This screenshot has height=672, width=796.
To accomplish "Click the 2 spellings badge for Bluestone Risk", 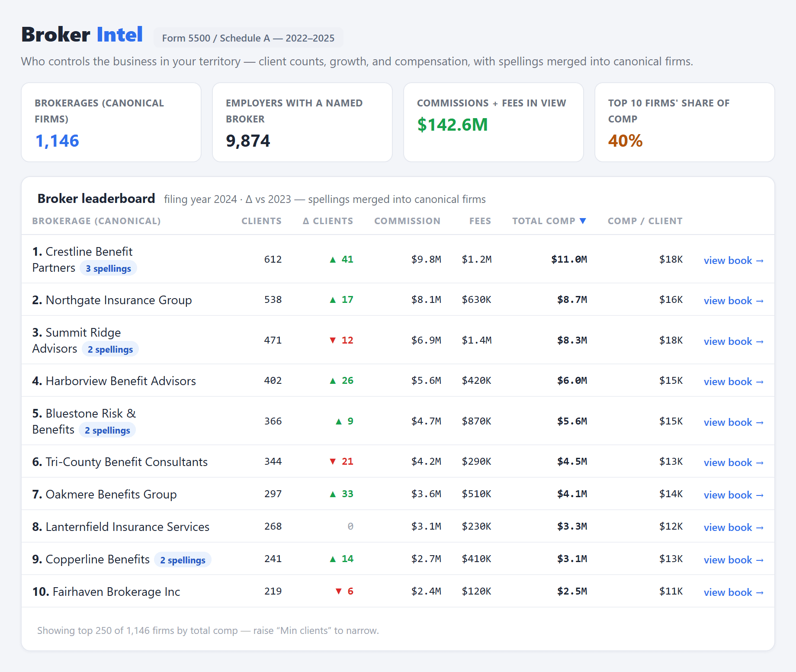I will [107, 430].
